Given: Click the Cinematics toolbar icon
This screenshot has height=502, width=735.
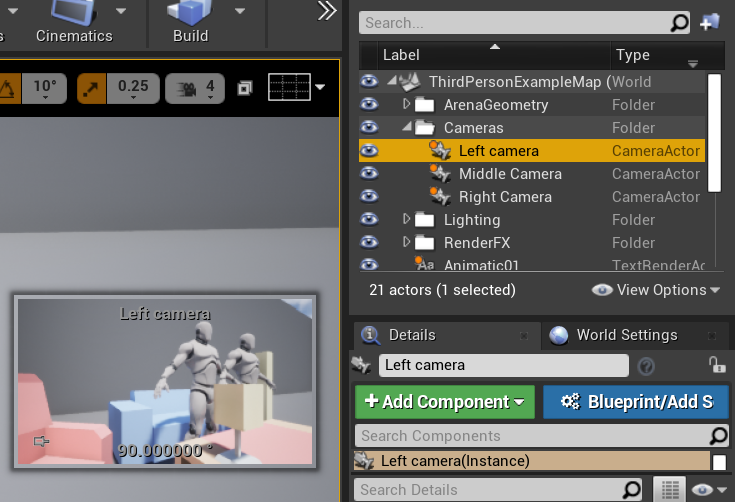Looking at the screenshot, I should pyautogui.click(x=74, y=14).
